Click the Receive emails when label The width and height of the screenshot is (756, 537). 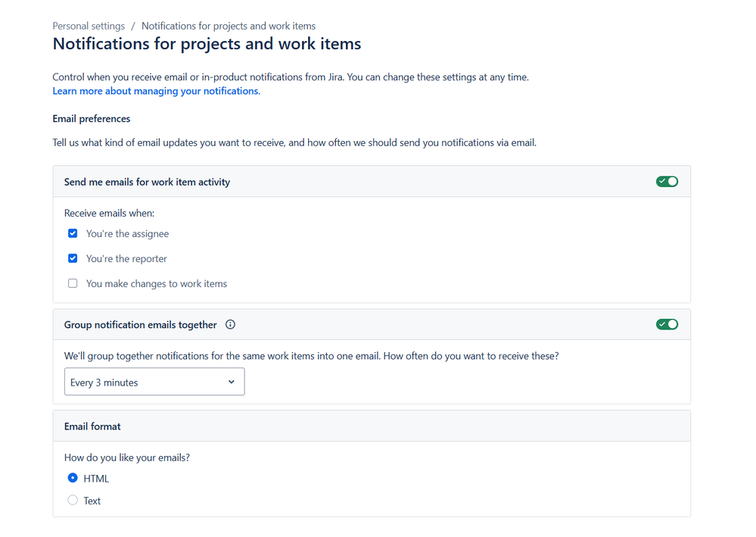(109, 214)
